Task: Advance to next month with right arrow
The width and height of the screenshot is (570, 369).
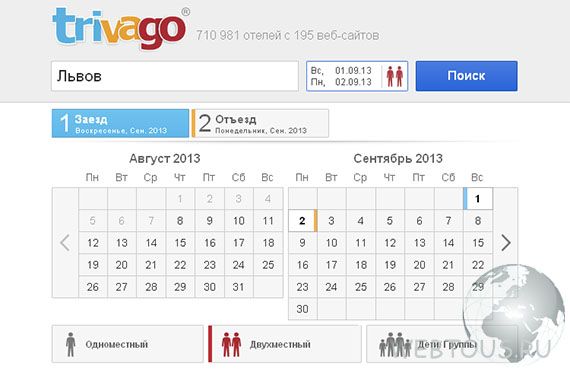Action: pos(506,242)
